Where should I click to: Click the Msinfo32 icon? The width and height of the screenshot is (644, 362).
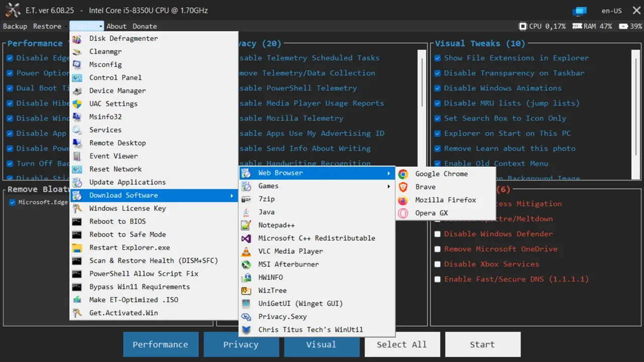point(77,117)
